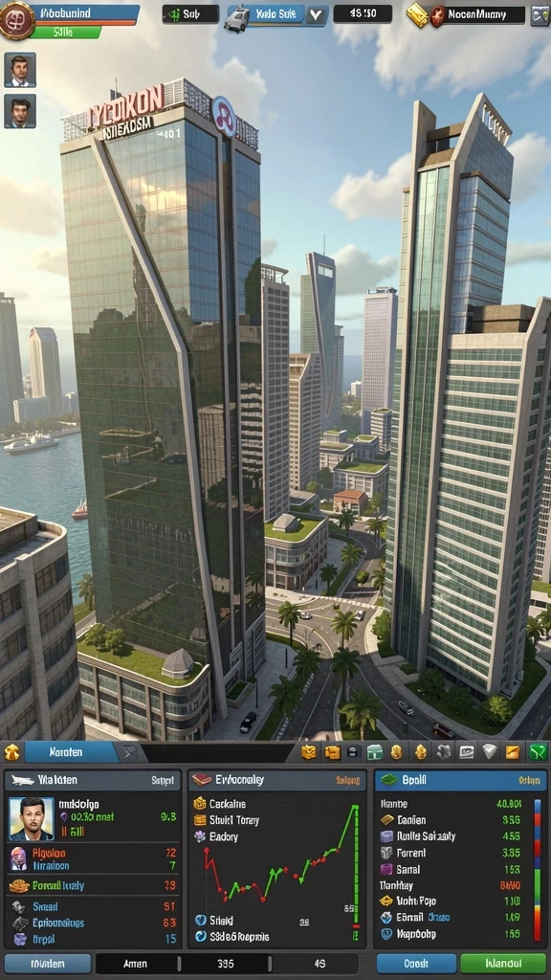Select the purple cube row valued 15

tap(93, 939)
